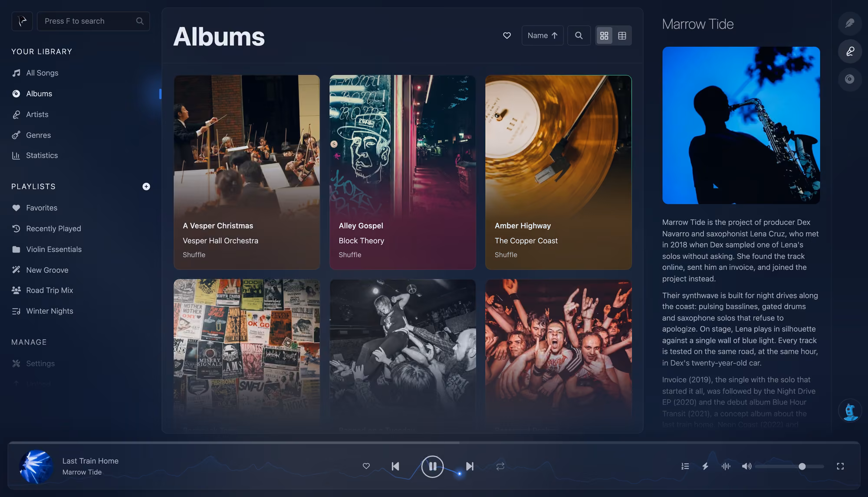This screenshot has height=497, width=868.
Task: Pause the current playback
Action: point(432,466)
